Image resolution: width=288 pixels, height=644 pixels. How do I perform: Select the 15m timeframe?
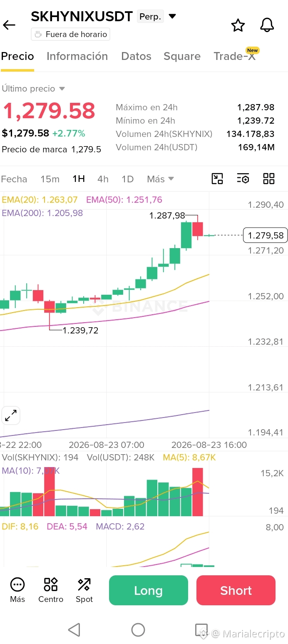click(50, 179)
